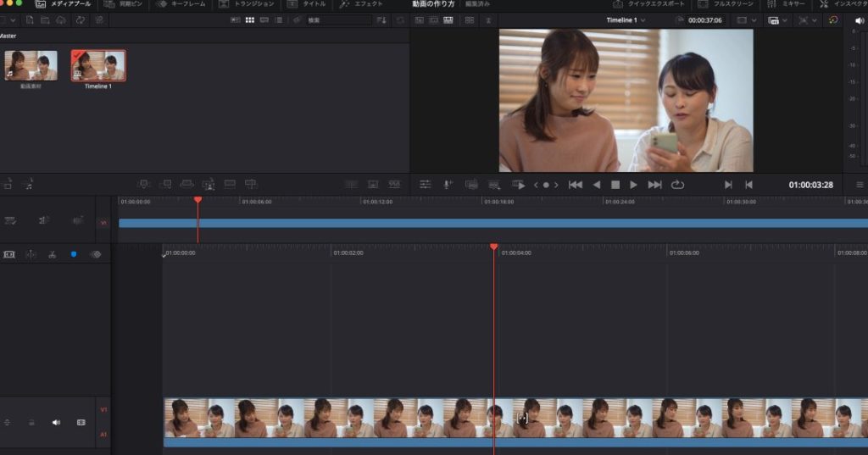Image resolution: width=868 pixels, height=455 pixels.
Task: Jump to the previous clip with rewind icon
Action: tap(575, 185)
